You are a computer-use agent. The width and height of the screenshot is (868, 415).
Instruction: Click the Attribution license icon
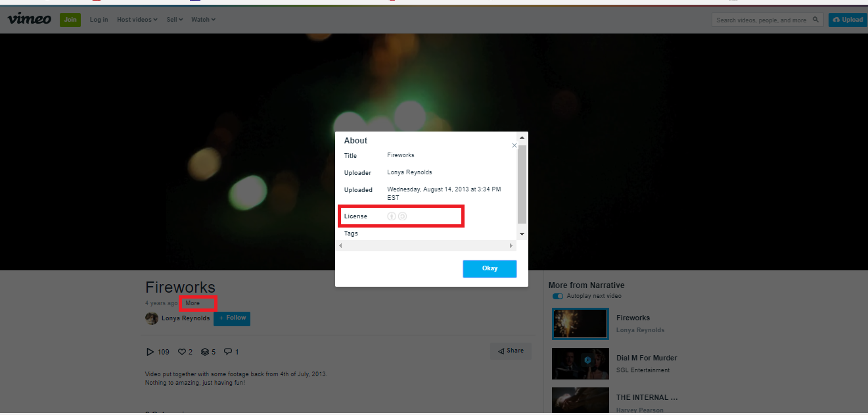click(392, 216)
